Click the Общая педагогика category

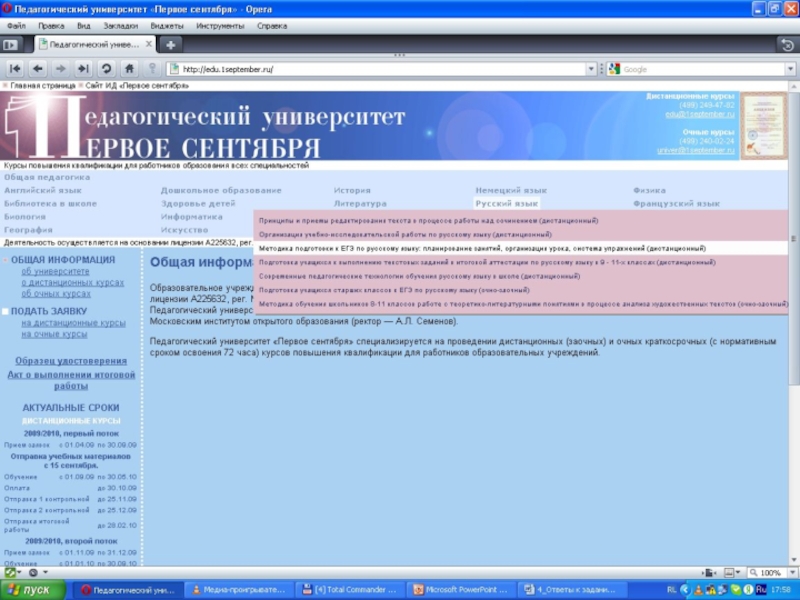coord(47,177)
